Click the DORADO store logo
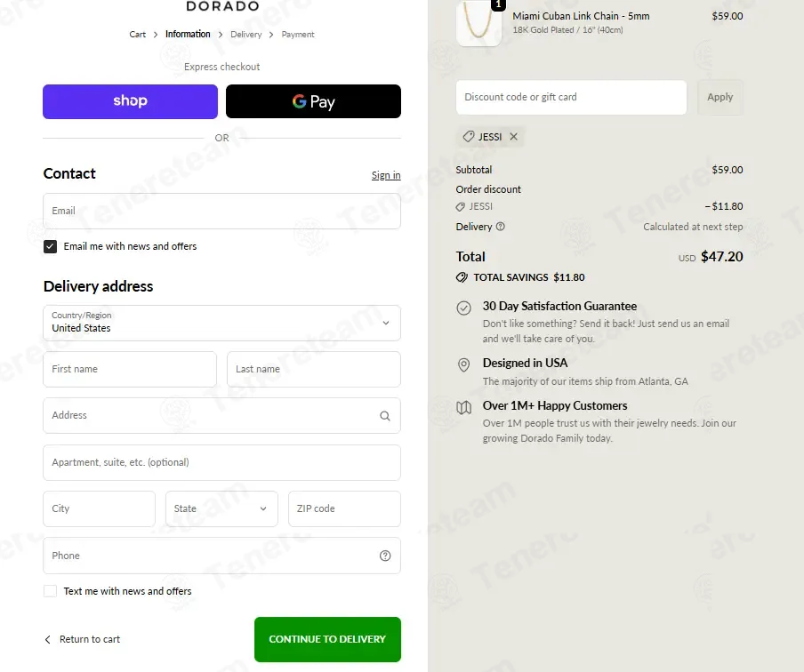Screen dimensions: 804x672 tap(222, 6)
